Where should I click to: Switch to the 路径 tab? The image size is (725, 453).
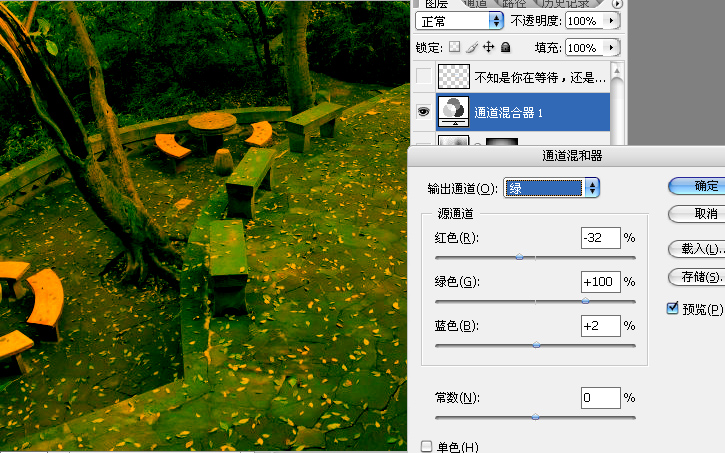pyautogui.click(x=514, y=4)
